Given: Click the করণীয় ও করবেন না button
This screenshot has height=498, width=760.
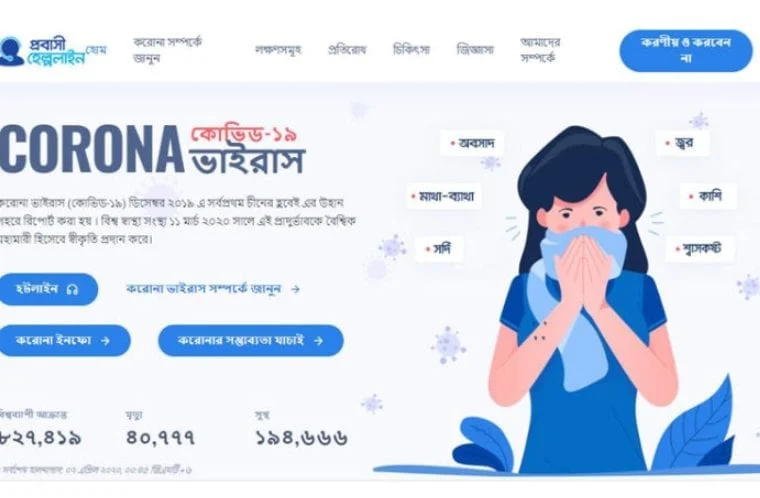Looking at the screenshot, I should pos(686,50).
